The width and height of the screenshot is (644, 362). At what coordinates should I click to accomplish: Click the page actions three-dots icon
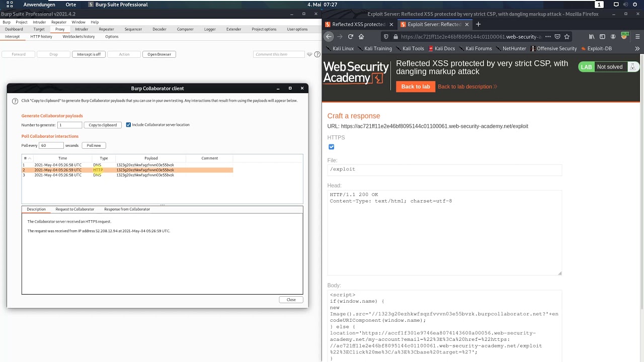(x=548, y=37)
